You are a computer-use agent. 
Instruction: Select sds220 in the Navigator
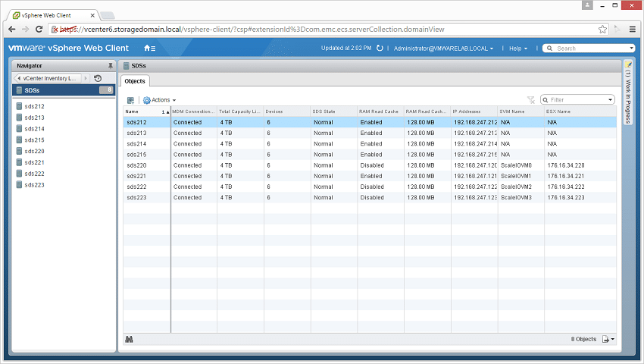(34, 151)
